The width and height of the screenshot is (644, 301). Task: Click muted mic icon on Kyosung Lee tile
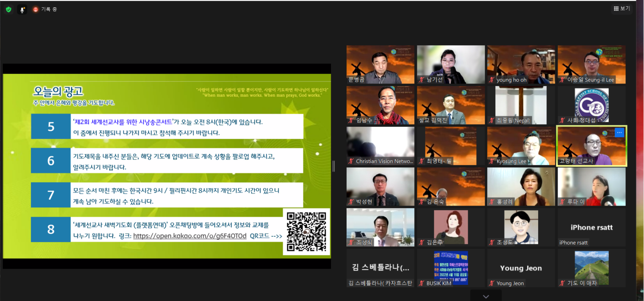(x=492, y=162)
